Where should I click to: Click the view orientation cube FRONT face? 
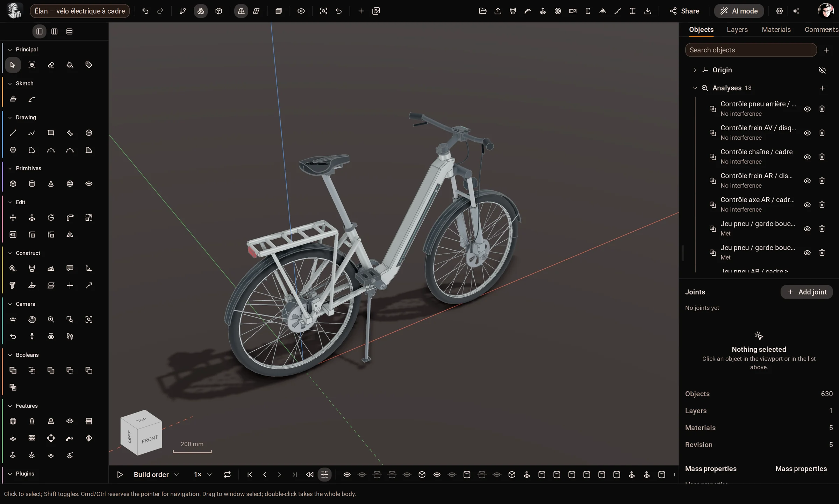(150, 439)
